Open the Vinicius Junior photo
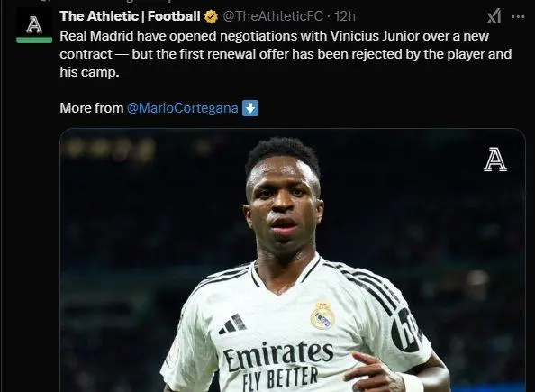Image resolution: width=535 pixels, height=392 pixels. (293, 260)
